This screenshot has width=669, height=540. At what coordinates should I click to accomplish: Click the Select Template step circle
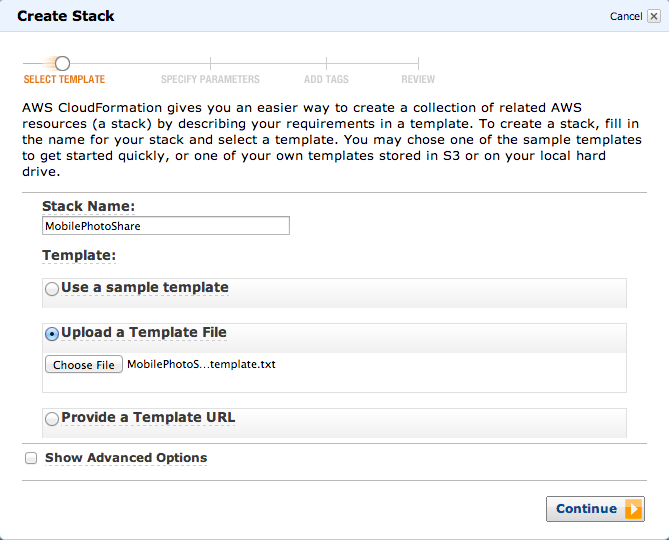pyautogui.click(x=62, y=64)
